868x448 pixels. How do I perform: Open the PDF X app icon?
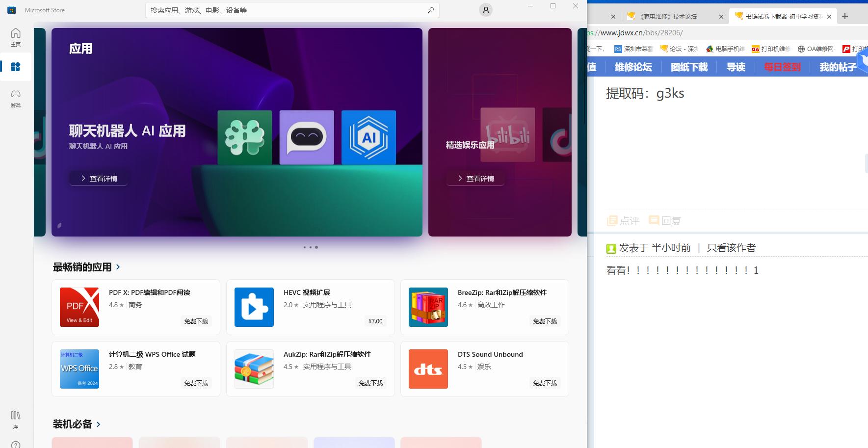(x=79, y=307)
